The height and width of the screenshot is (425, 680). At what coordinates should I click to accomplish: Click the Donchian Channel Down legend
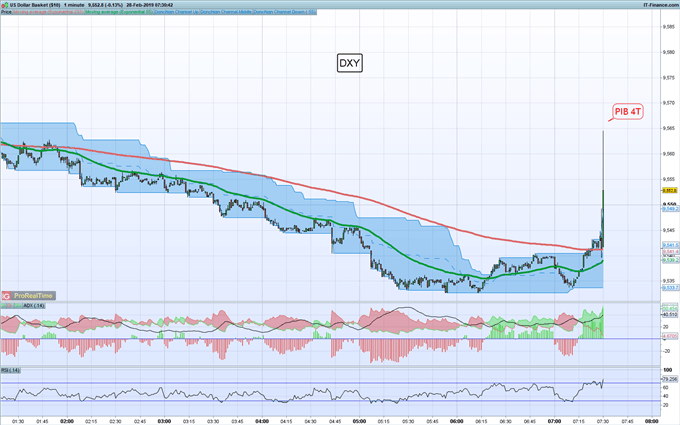[284, 12]
